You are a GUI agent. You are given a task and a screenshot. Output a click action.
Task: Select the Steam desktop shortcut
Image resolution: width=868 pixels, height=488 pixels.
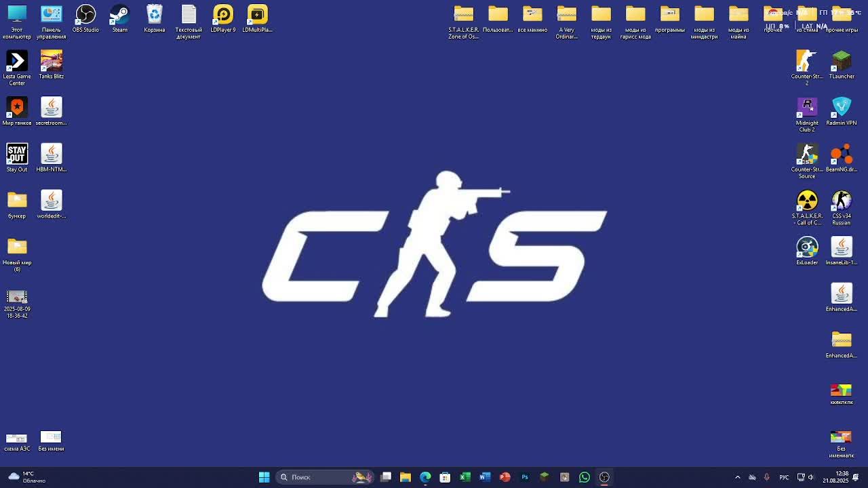click(120, 18)
